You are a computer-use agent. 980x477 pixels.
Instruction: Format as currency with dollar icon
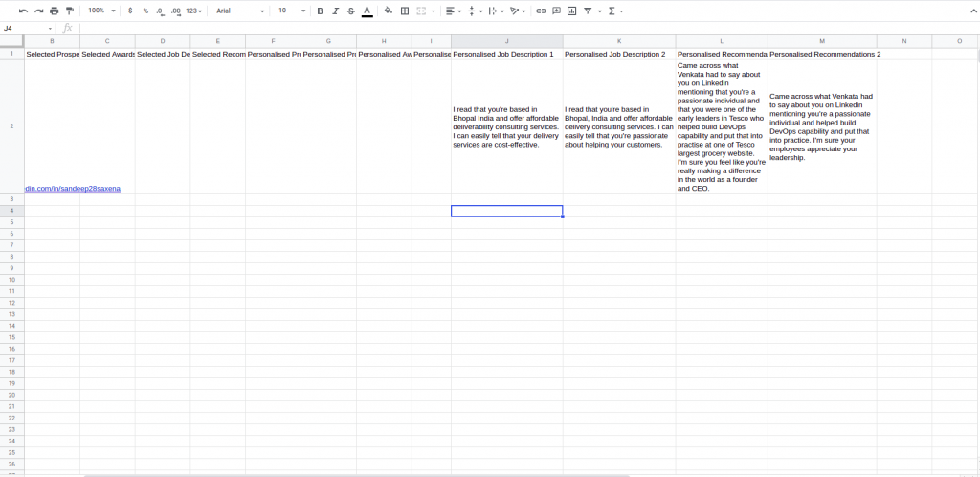coord(130,11)
